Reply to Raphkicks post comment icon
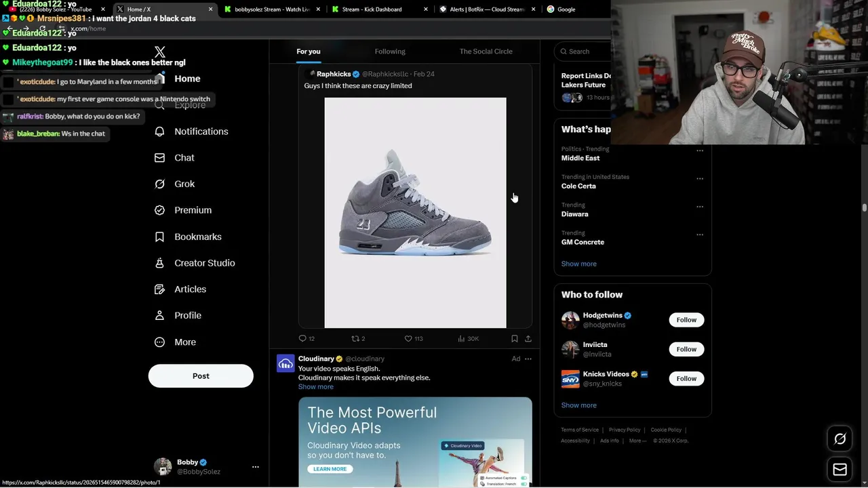 [x=302, y=338]
